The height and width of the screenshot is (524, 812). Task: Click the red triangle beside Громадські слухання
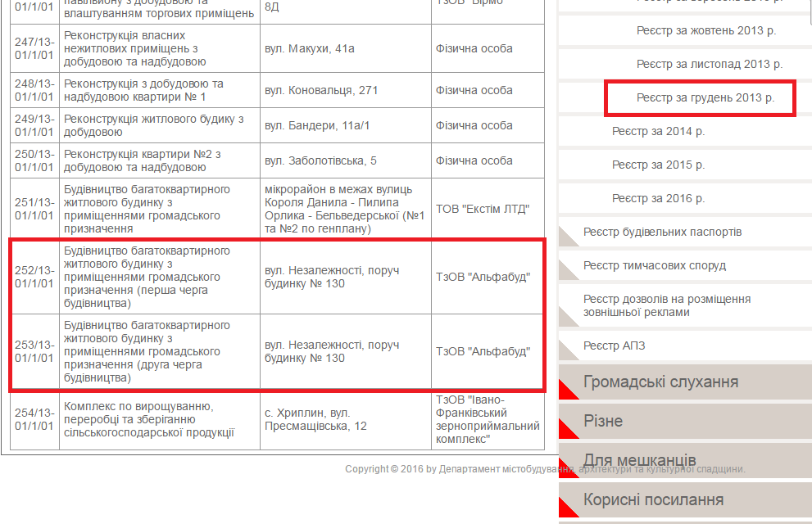click(x=566, y=391)
